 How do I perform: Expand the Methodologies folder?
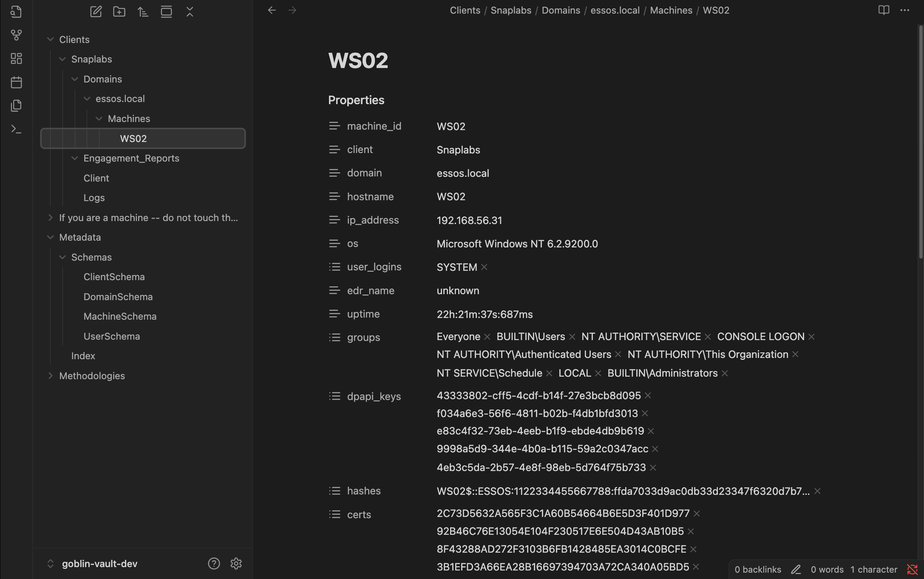pos(50,376)
